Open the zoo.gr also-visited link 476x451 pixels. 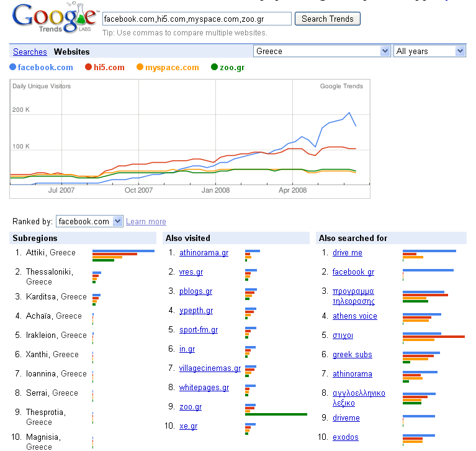pos(191,407)
